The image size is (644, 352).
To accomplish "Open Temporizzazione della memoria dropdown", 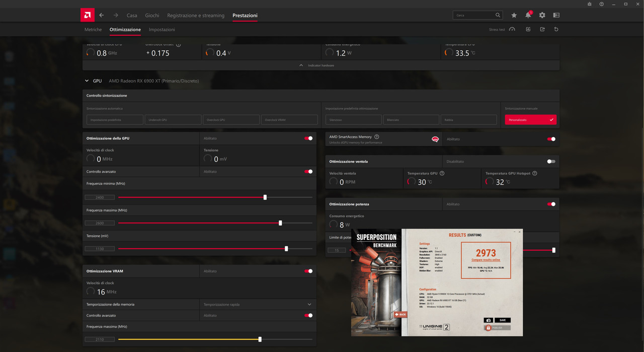I will [258, 304].
